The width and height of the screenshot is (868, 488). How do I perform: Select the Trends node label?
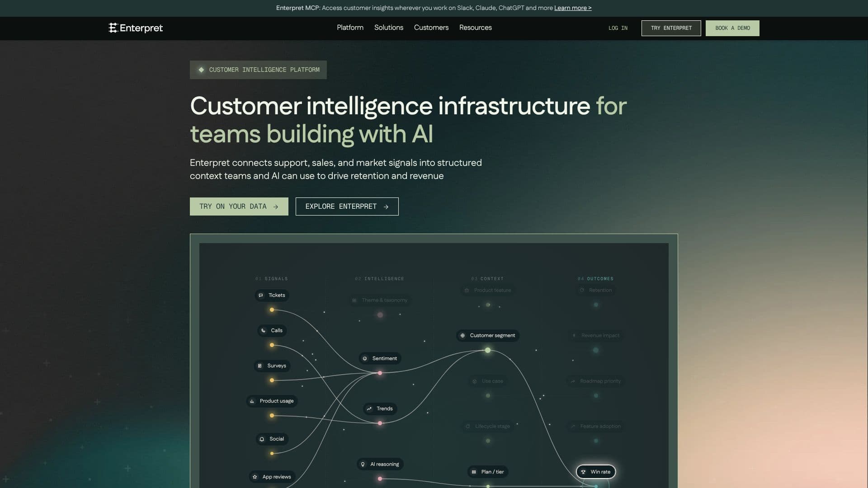pos(380,409)
